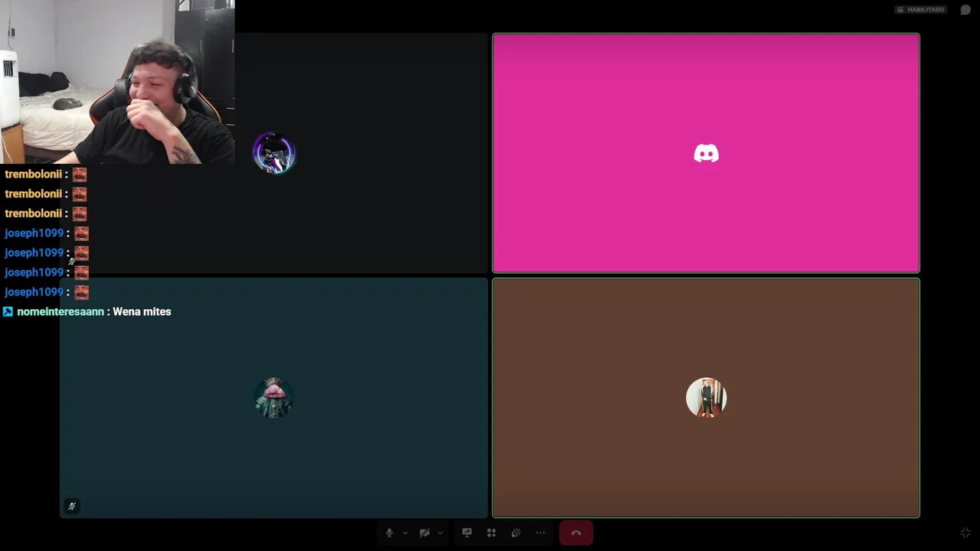Mute the microphone in the call bar
This screenshot has width=980, height=551.
coord(389,533)
